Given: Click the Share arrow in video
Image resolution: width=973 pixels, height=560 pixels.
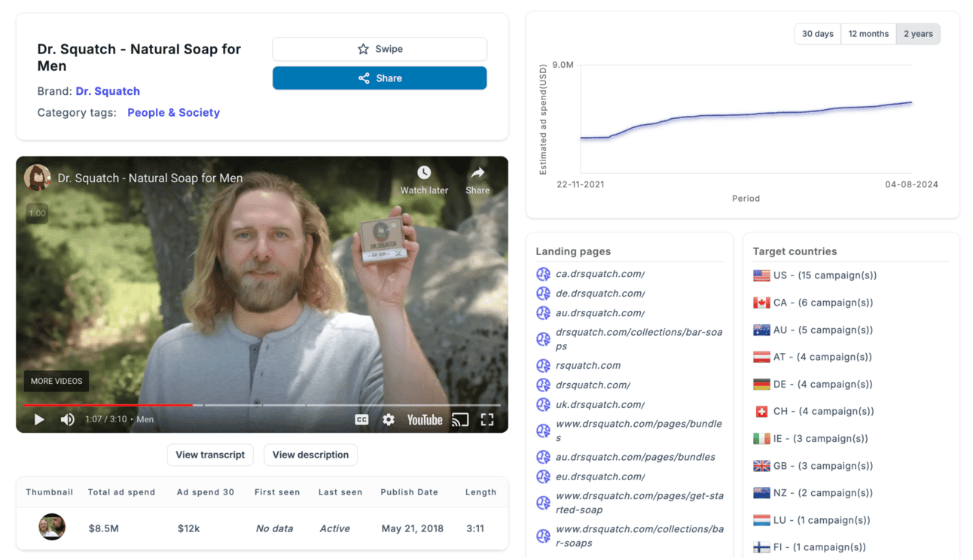Looking at the screenshot, I should pos(477,174).
